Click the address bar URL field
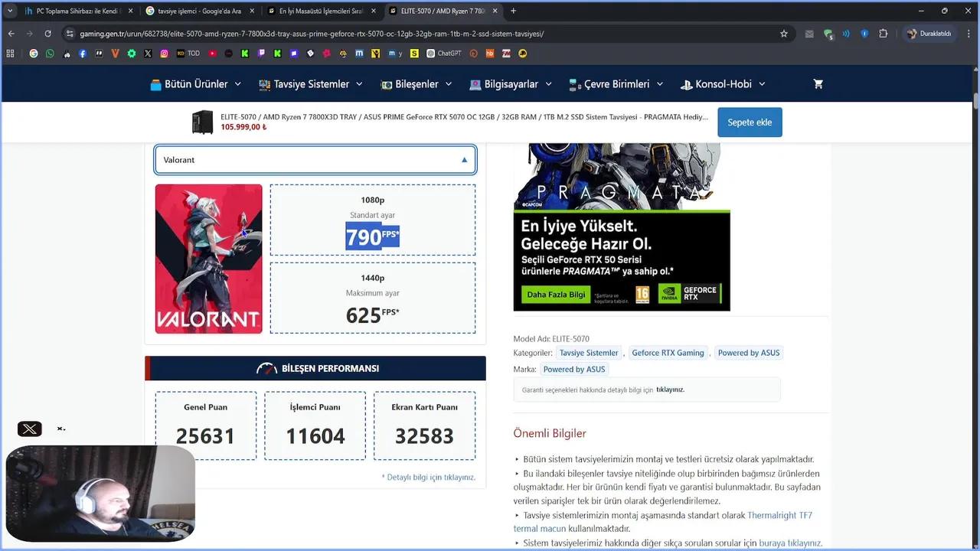 [426, 34]
